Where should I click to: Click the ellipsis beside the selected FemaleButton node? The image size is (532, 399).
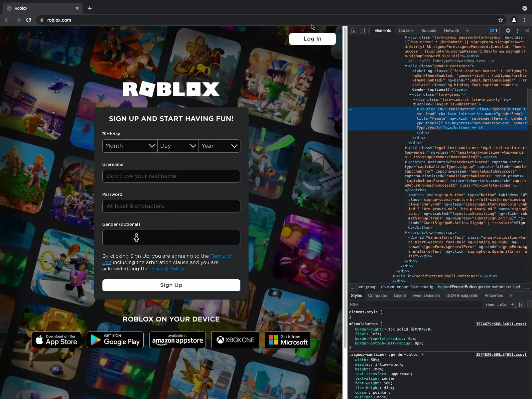point(350,109)
